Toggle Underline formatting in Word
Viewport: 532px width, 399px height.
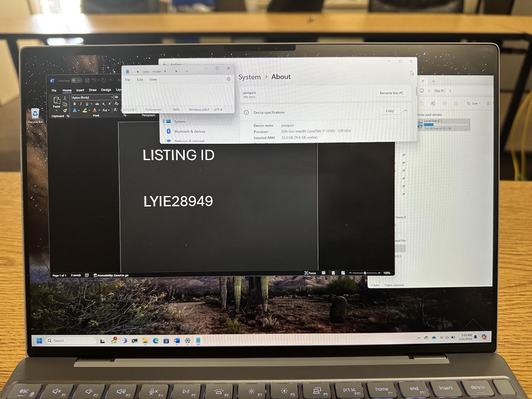(87, 104)
